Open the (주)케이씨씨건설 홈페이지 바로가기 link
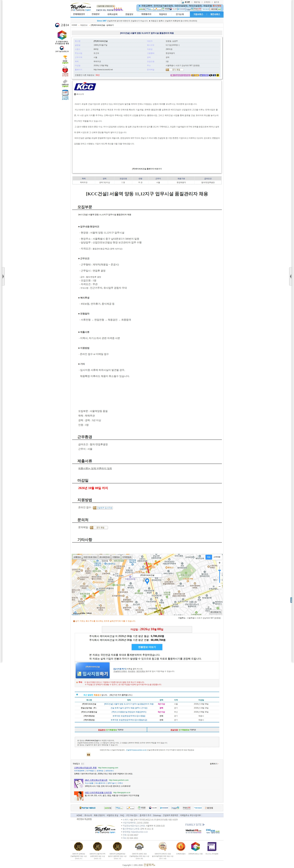The image size is (294, 868). 147,169
